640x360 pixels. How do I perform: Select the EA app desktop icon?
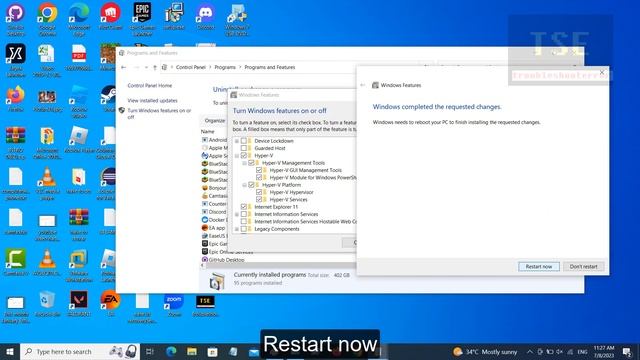pyautogui.click(x=111, y=304)
